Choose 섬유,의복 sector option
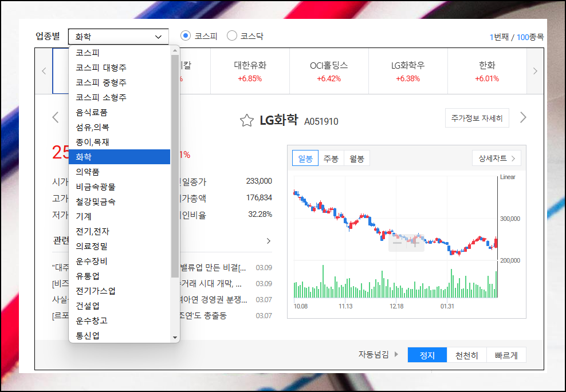Screen dimensions: 566x392 coord(119,127)
